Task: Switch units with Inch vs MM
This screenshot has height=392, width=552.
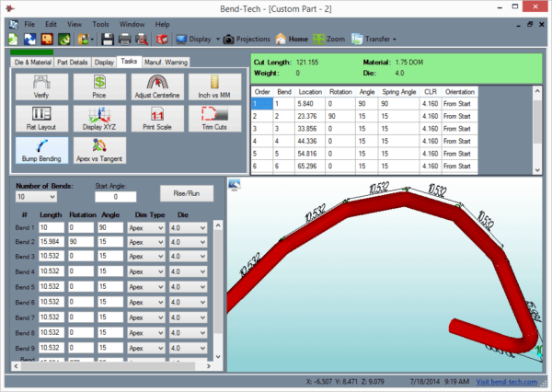Action: (213, 87)
